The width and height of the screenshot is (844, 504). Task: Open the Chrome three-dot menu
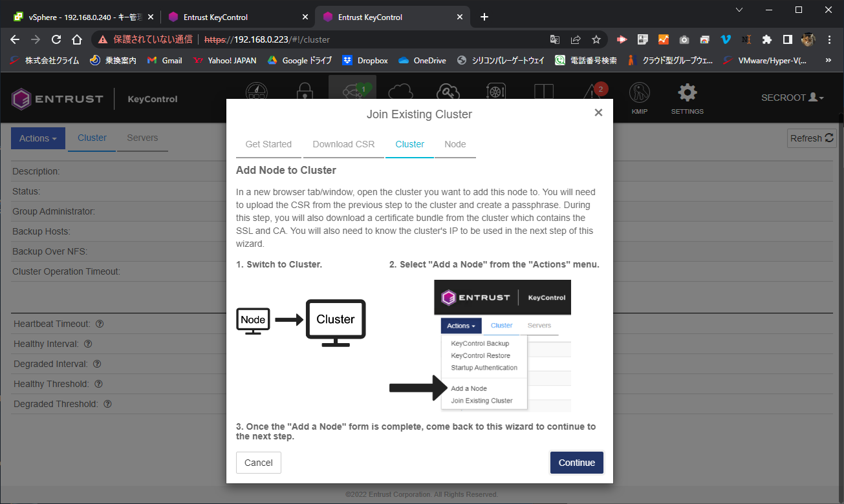pos(829,39)
